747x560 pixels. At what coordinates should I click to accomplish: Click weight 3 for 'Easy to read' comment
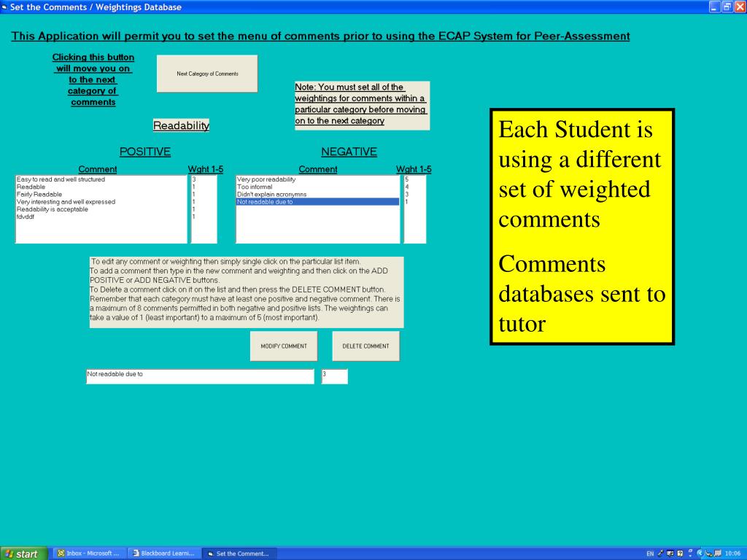click(x=204, y=179)
